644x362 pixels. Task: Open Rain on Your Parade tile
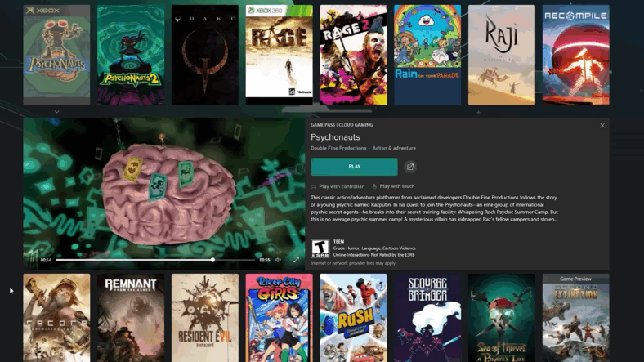click(x=427, y=55)
